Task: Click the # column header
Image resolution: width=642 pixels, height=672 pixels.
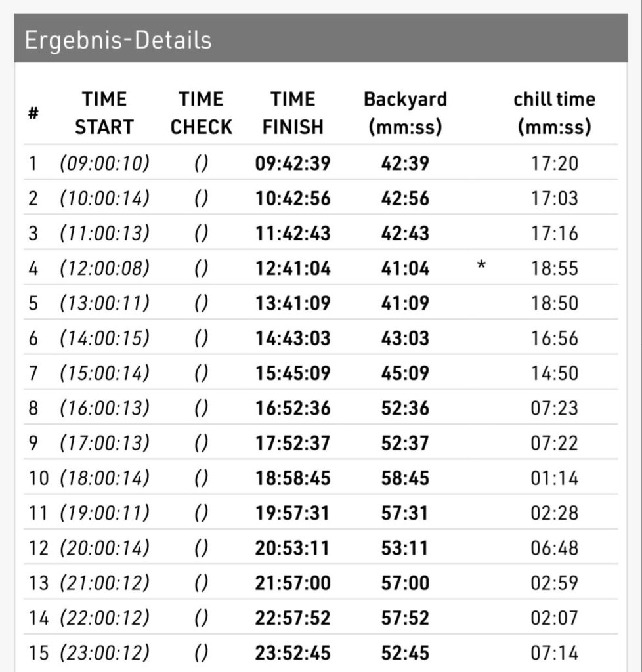Action: point(33,113)
